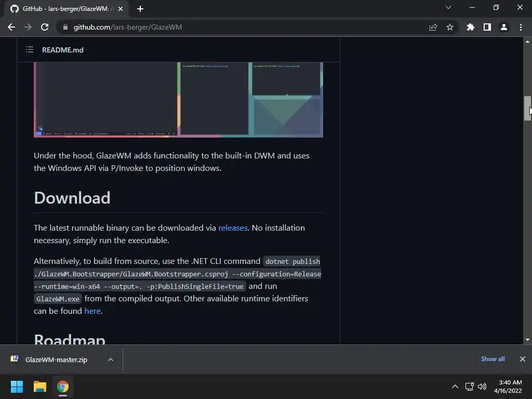Open README table of contents icon

click(x=30, y=49)
